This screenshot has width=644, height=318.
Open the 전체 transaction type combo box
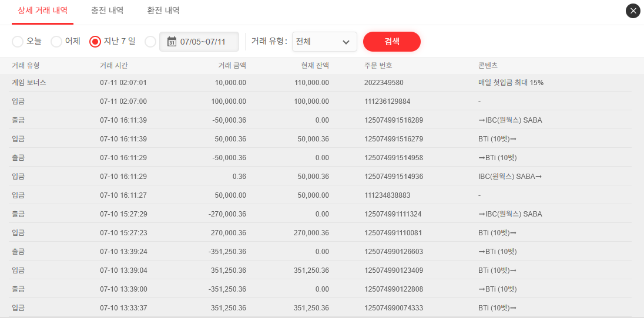(x=324, y=42)
